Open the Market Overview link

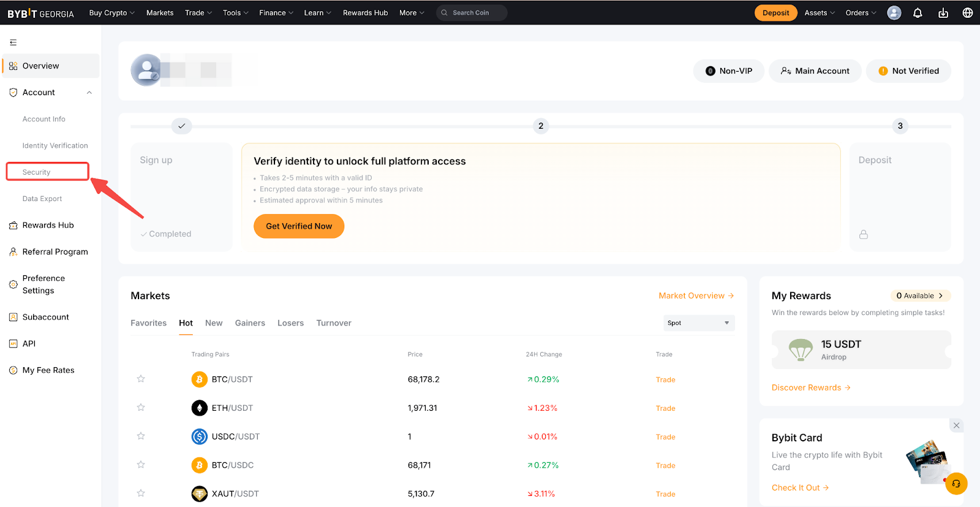pos(696,295)
